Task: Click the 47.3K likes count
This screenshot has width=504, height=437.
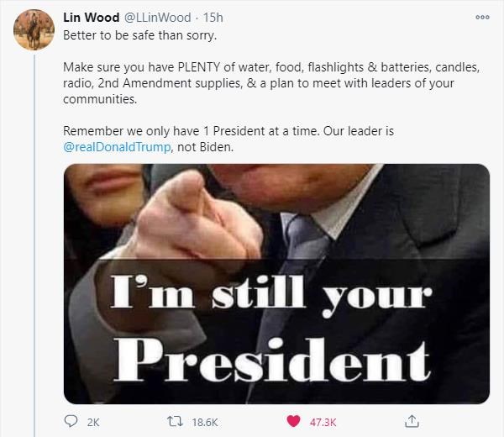Action: [323, 422]
